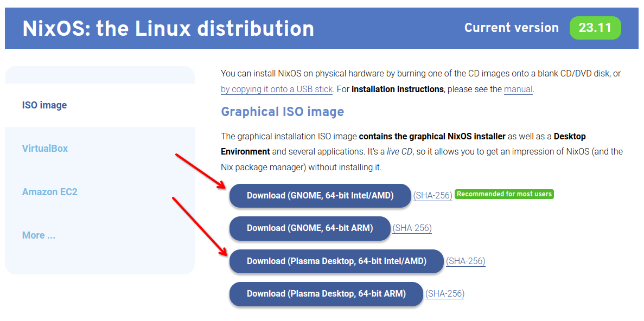Click the 'Graphical ISO image' heading
Screen dimensions: 644x321
282,112
